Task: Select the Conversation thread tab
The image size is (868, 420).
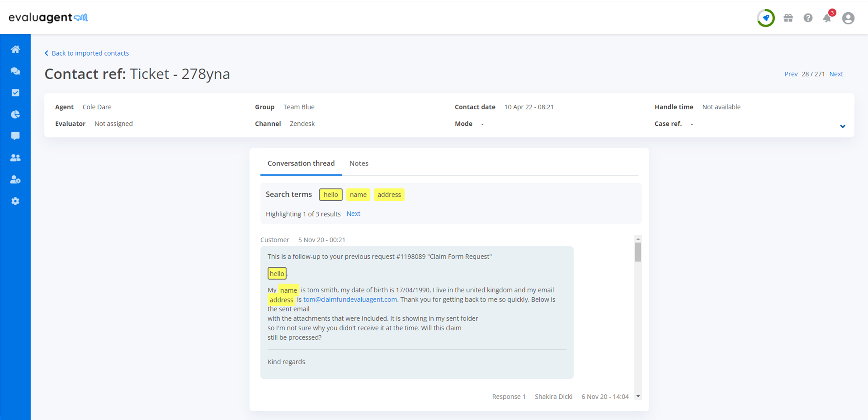Action: [x=301, y=163]
